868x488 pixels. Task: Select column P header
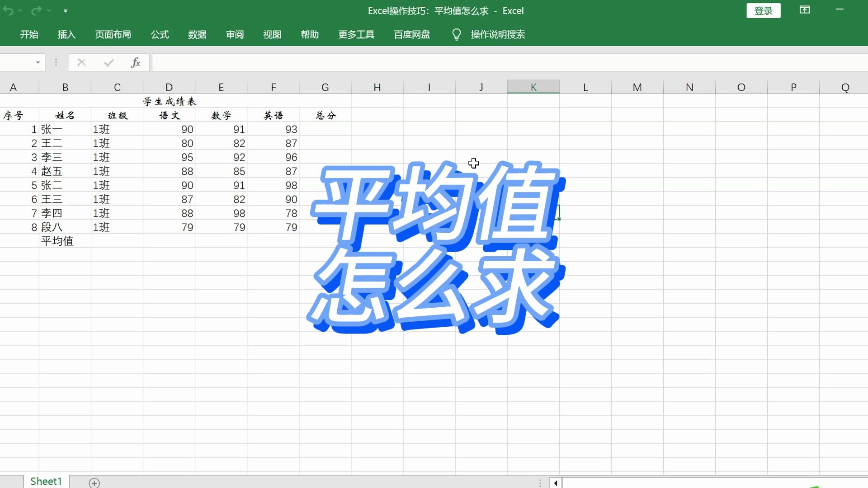point(793,87)
